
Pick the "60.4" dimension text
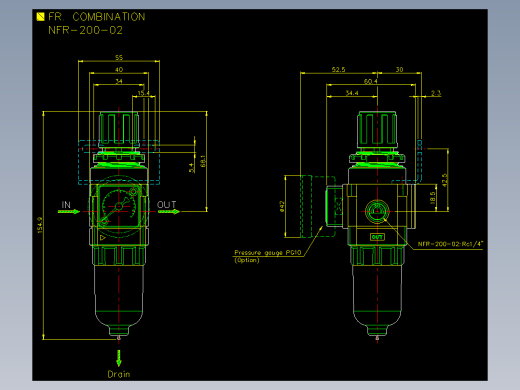(x=371, y=81)
